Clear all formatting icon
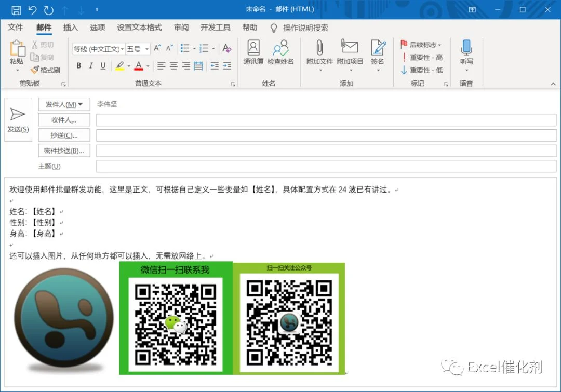Screen dimensions: 561x392 coord(227,48)
